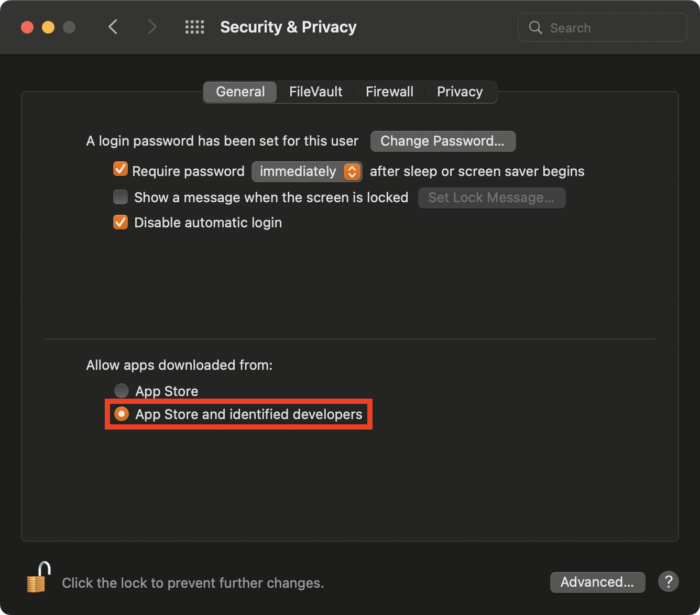Click the back navigation arrow
The height and width of the screenshot is (615, 700).
[113, 27]
